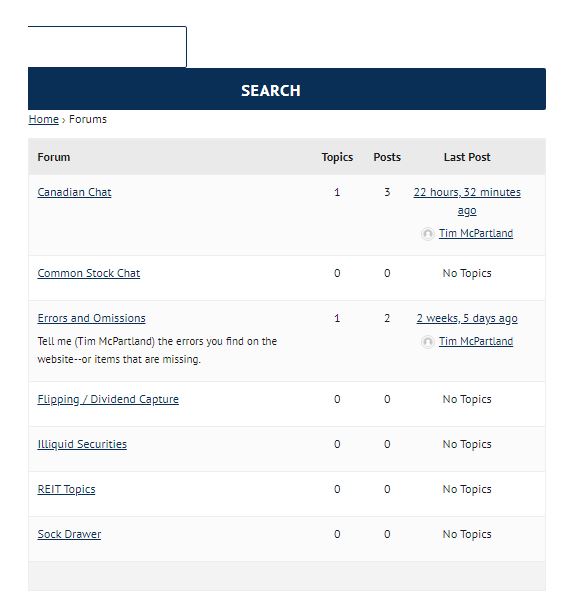The image size is (570, 603).
Task: Open the Sock Drawer forum
Action: [69, 534]
